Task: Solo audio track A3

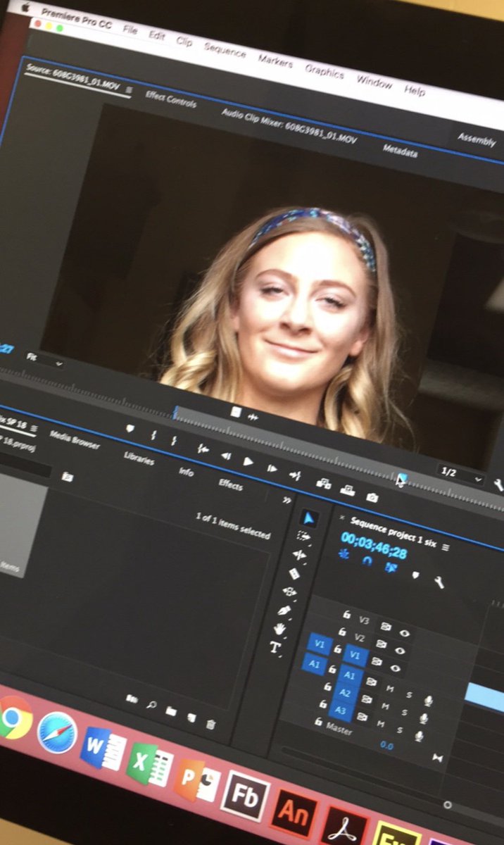Action: pos(401,730)
